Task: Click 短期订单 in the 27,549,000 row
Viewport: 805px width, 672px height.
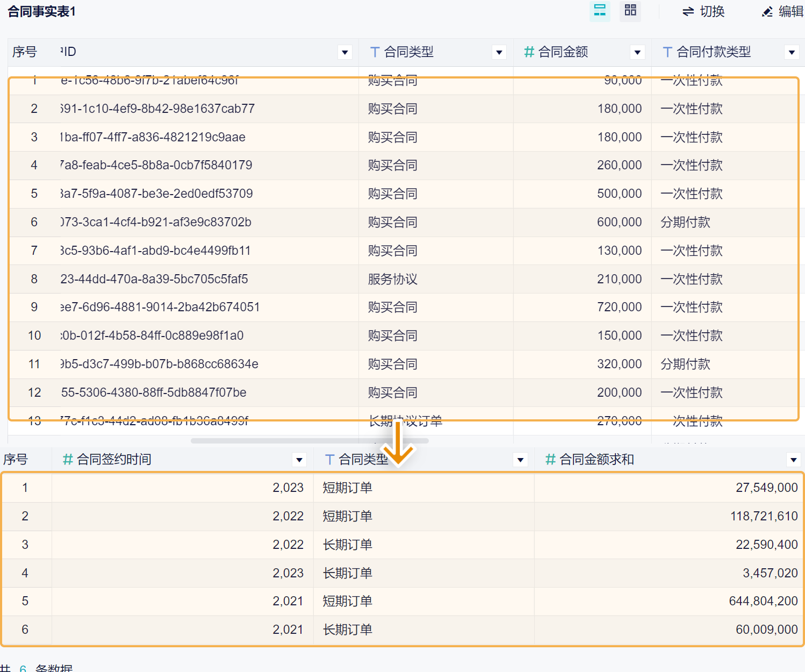Action: (x=348, y=488)
